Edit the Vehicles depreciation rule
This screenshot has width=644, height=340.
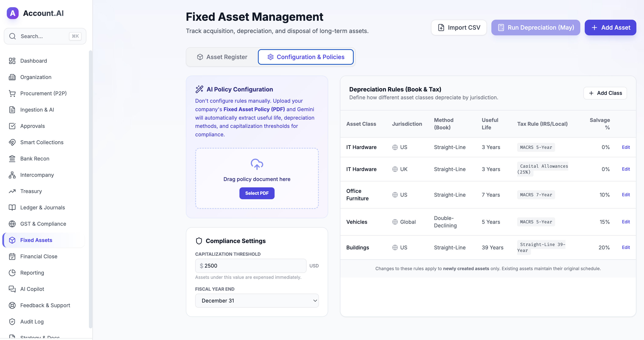tap(626, 222)
